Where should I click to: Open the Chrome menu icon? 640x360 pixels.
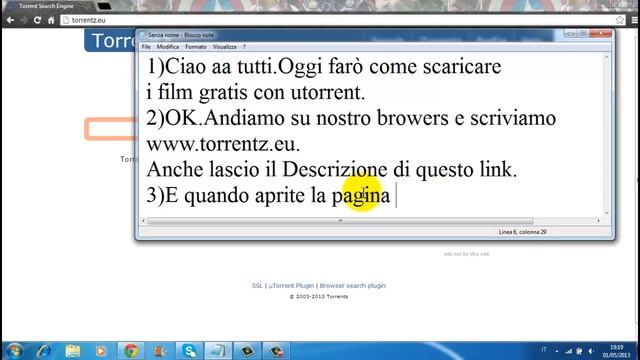635,20
